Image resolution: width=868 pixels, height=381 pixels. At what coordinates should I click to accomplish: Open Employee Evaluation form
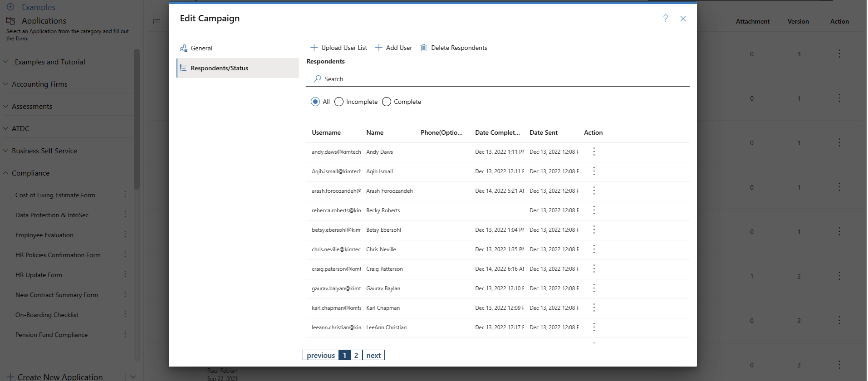(44, 235)
